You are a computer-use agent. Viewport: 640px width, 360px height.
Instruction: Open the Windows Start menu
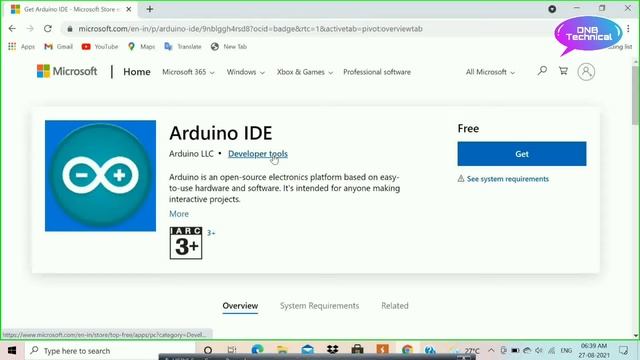pyautogui.click(x=12, y=351)
